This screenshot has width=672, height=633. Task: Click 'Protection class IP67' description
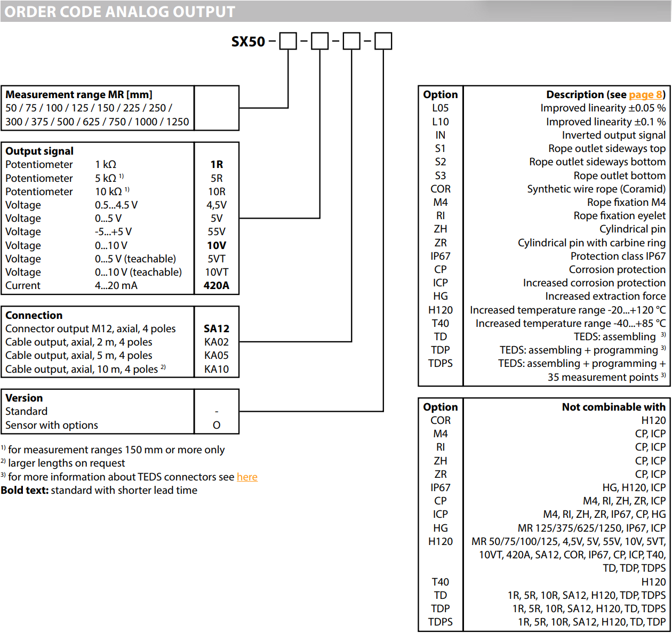[x=618, y=256]
